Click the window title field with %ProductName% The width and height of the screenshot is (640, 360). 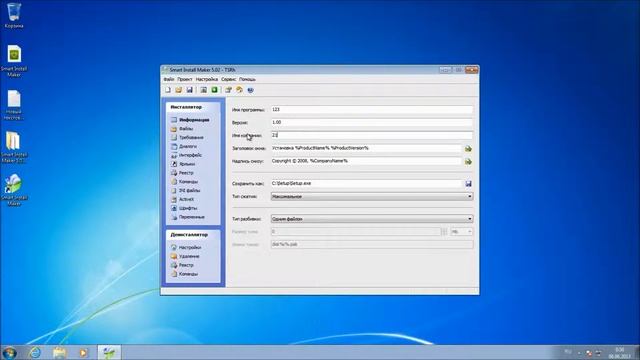[x=366, y=148]
